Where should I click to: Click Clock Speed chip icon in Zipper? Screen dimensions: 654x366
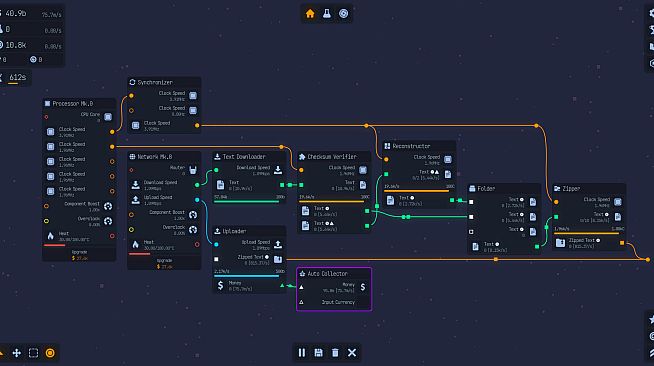coord(618,202)
